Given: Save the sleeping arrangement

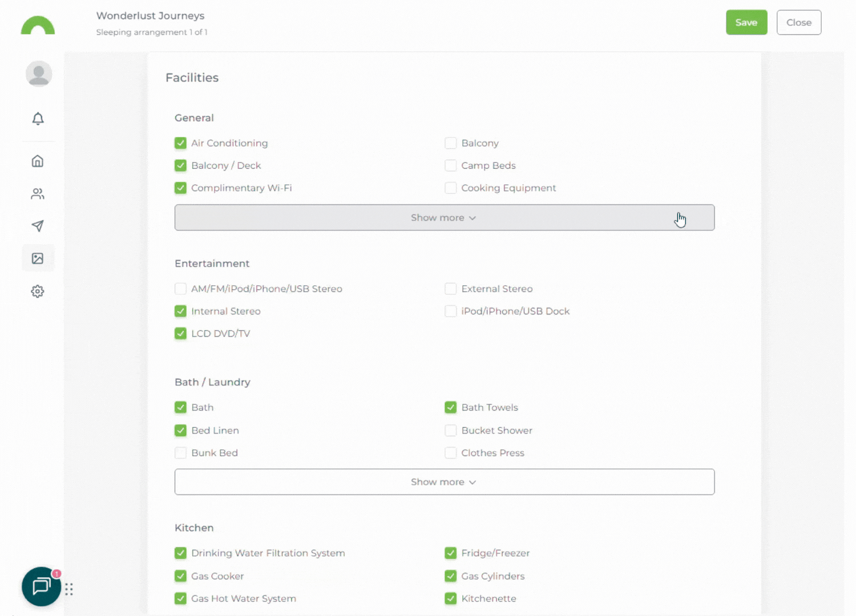Looking at the screenshot, I should tap(746, 23).
